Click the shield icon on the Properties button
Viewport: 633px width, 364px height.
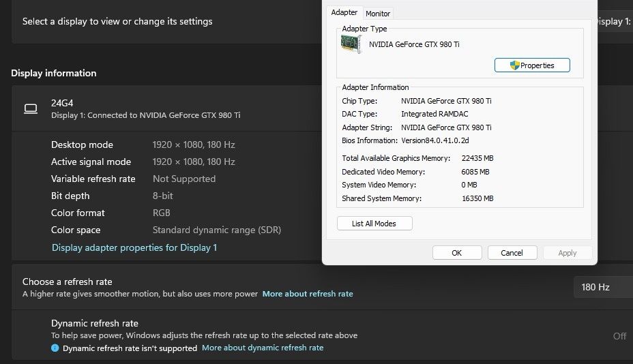tap(514, 65)
